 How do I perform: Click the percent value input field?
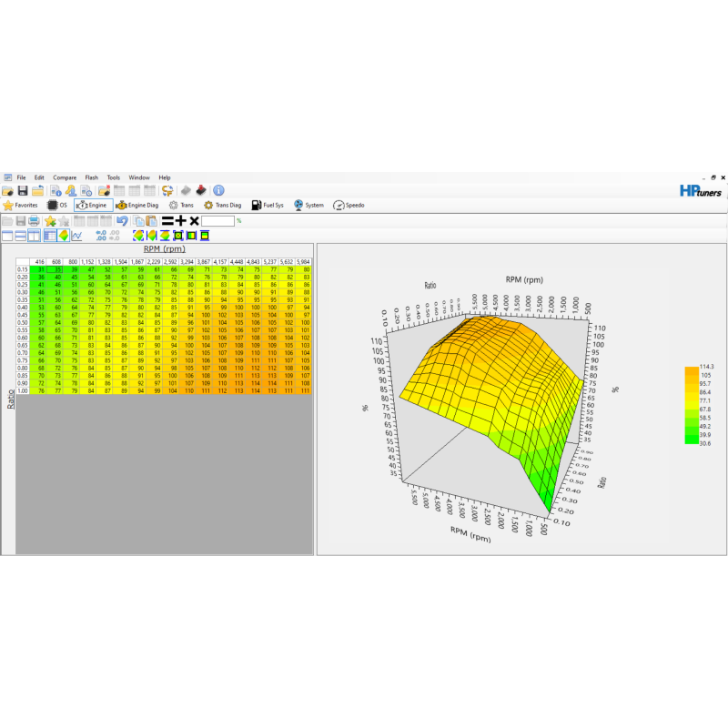218,221
